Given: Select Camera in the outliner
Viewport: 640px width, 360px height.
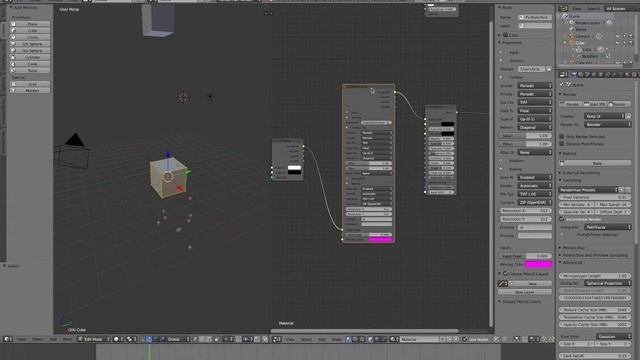Looking at the screenshot, I should coord(583,36).
